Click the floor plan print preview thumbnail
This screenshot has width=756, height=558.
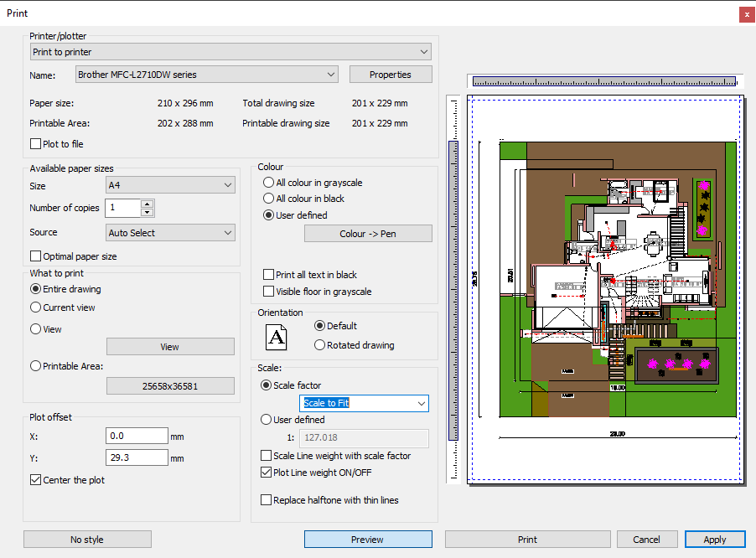click(x=606, y=289)
